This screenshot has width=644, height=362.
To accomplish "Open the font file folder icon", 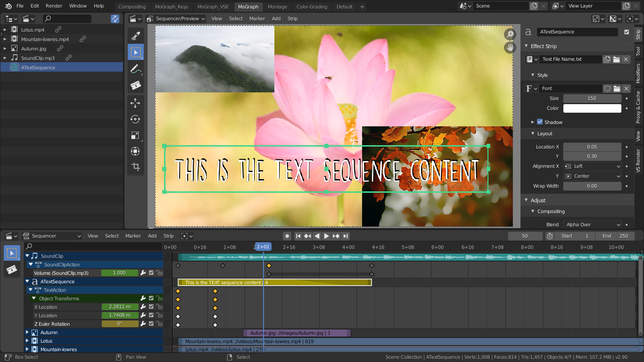I will (x=617, y=89).
